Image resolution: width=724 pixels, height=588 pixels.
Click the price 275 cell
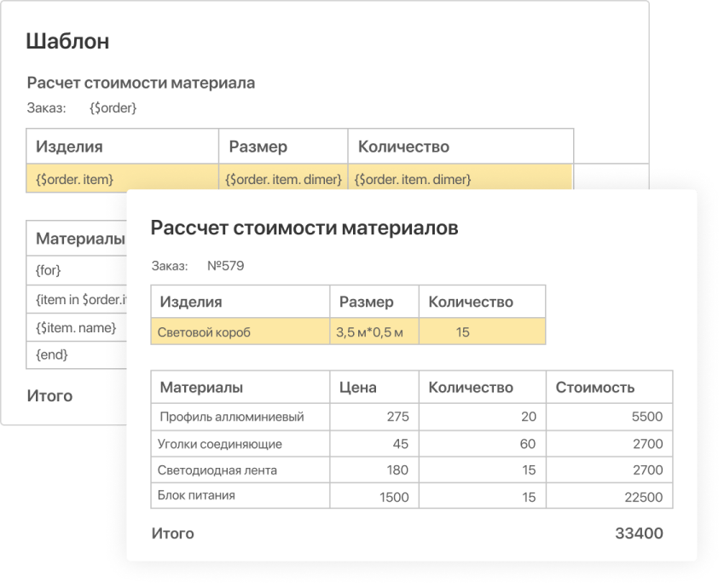pos(374,417)
